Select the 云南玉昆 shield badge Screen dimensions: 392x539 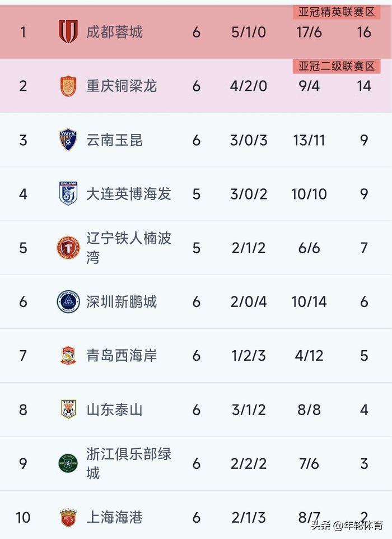(68, 140)
